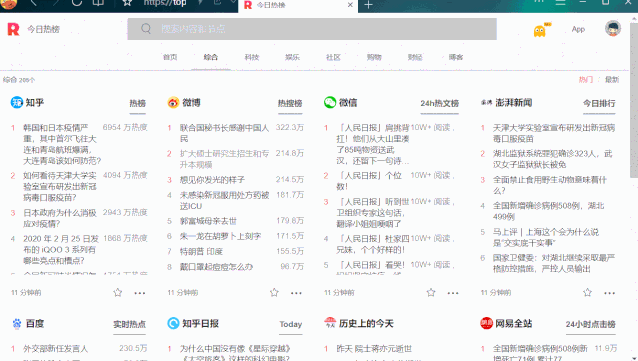Open the 购物 navigation tab
The image size is (638, 361).
click(x=374, y=57)
